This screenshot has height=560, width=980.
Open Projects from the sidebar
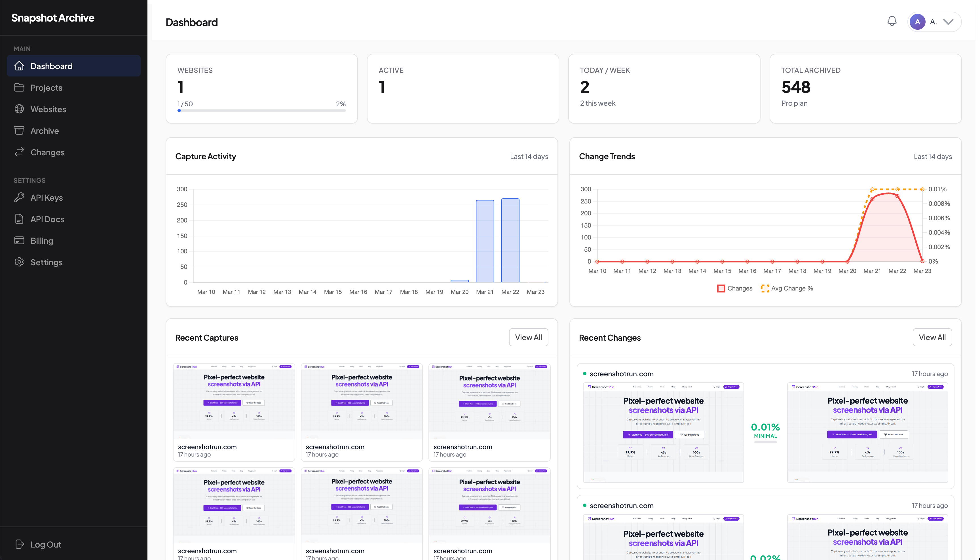coord(73,87)
